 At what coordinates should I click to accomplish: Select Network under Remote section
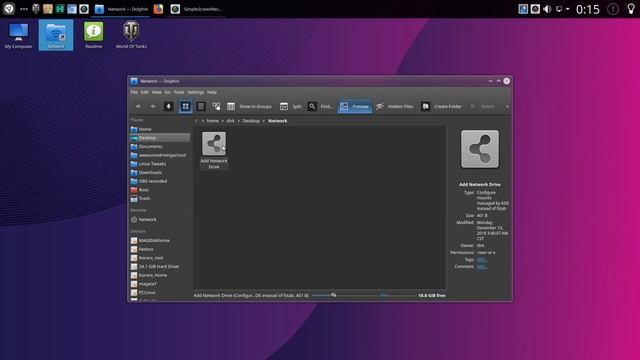[160, 220]
